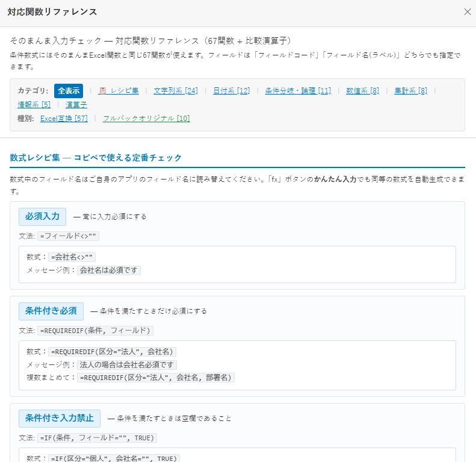Click the 条件付き必須 recipe heading
Image resolution: width=476 pixels, height=462 pixels.
click(x=51, y=311)
